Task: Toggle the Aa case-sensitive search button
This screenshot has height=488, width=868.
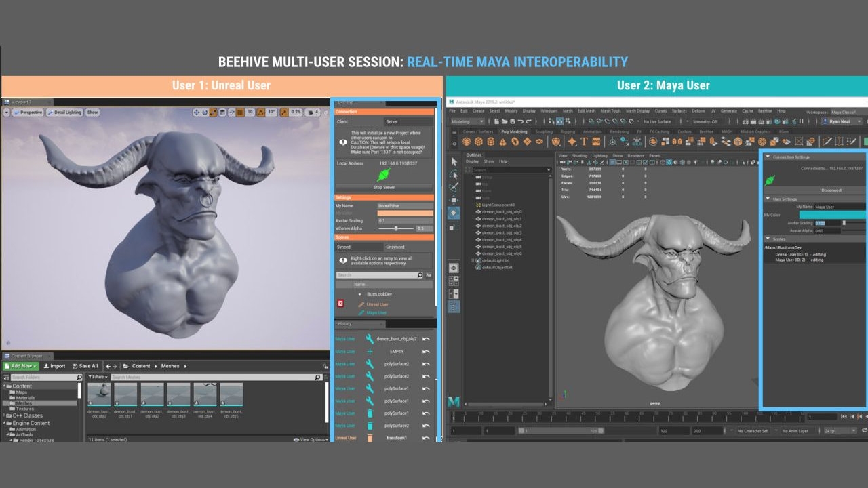Action: (x=429, y=275)
